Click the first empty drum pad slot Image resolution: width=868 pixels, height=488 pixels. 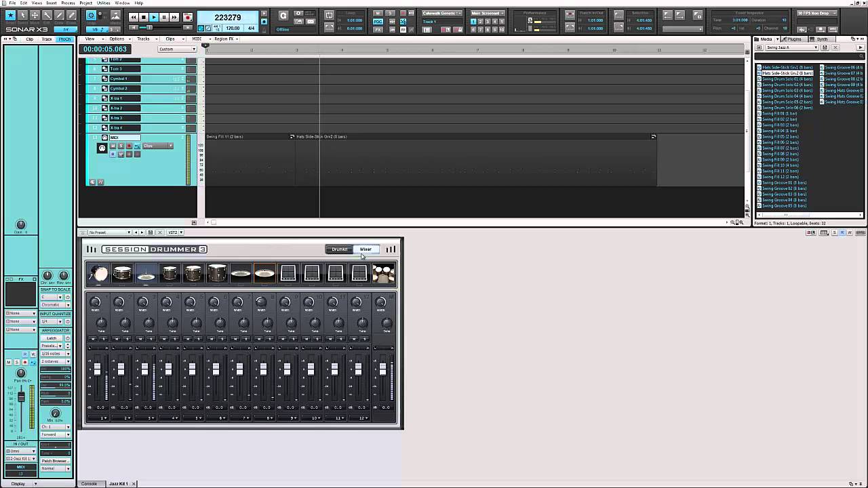click(288, 273)
